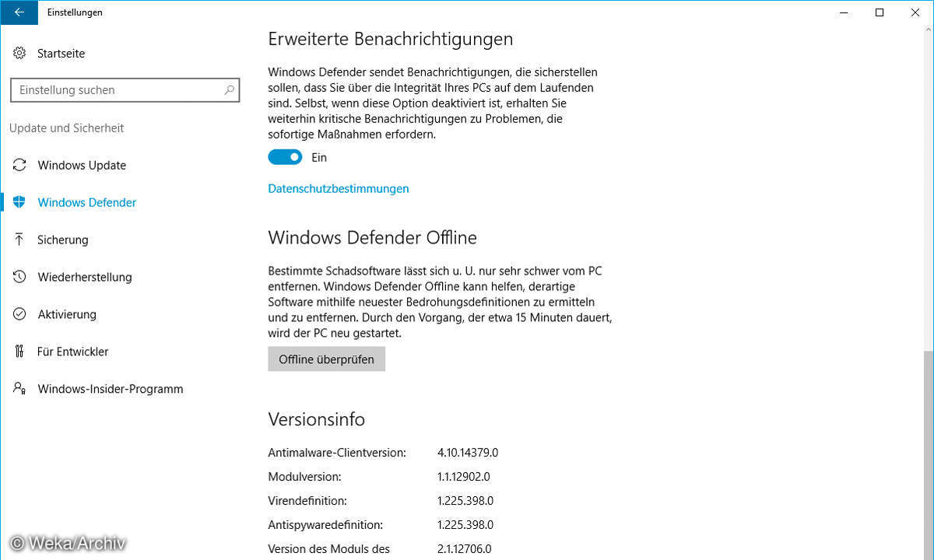
Task: Open the Datenschutzbestimmungen link
Action: click(339, 188)
